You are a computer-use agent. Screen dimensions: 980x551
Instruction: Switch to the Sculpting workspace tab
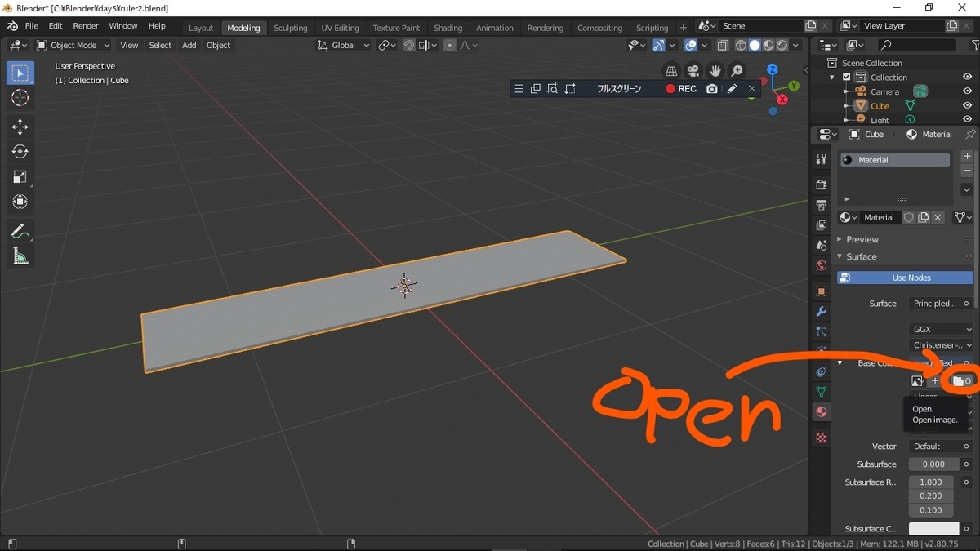pyautogui.click(x=291, y=28)
